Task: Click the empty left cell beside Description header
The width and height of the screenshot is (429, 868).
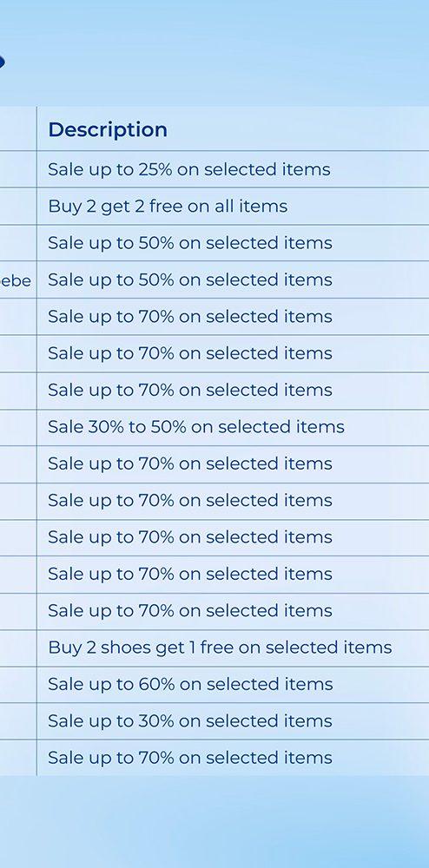Action: [18, 128]
